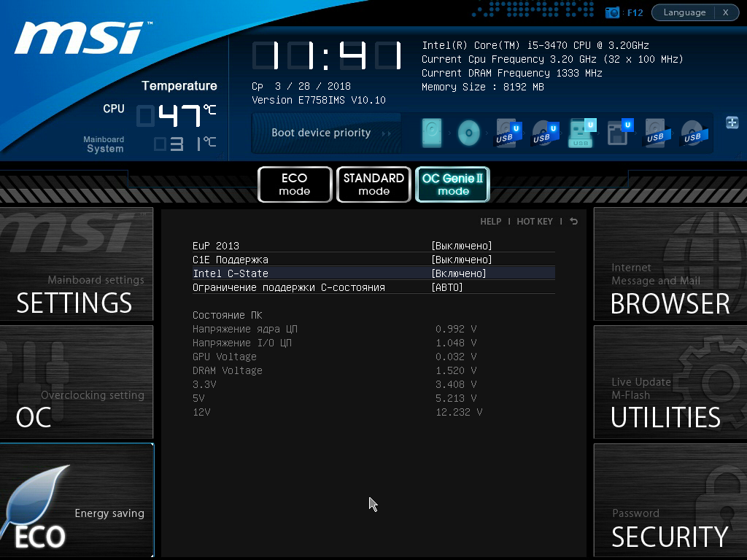Open HOT KEY list
747x560 pixels.
click(x=535, y=222)
